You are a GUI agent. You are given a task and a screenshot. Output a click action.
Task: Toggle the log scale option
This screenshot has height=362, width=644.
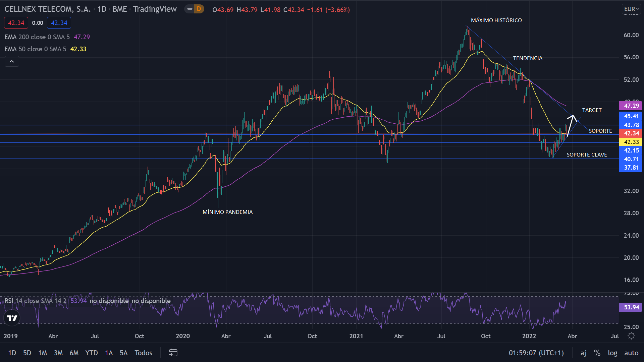point(612,353)
